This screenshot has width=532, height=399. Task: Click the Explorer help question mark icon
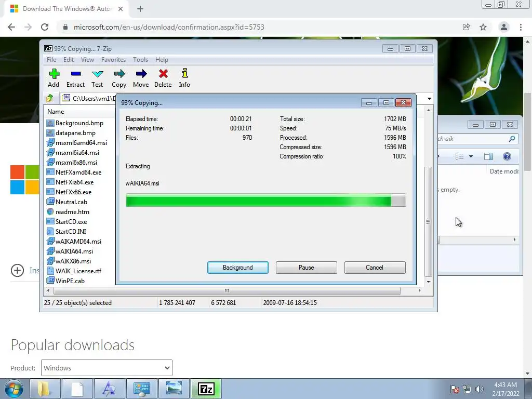507,156
